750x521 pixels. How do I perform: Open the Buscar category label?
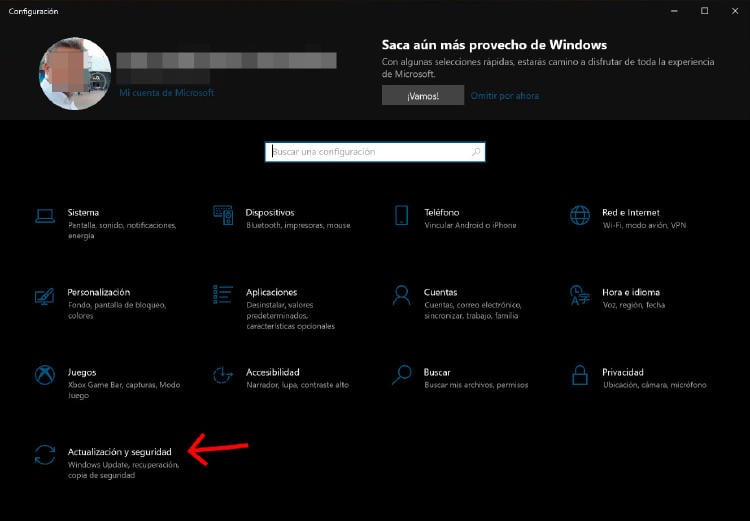pos(437,372)
